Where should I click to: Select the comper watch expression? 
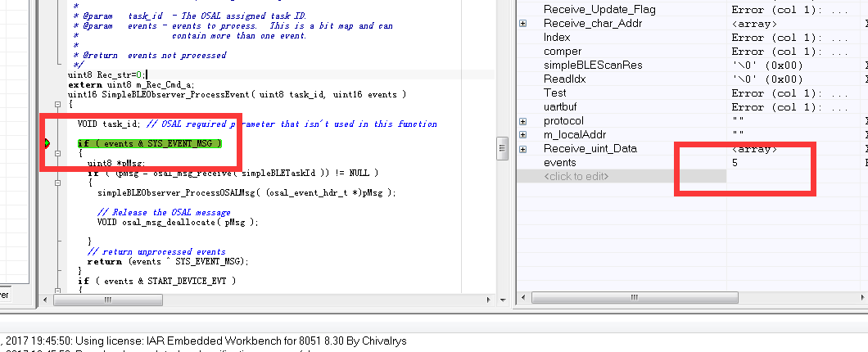tap(563, 52)
